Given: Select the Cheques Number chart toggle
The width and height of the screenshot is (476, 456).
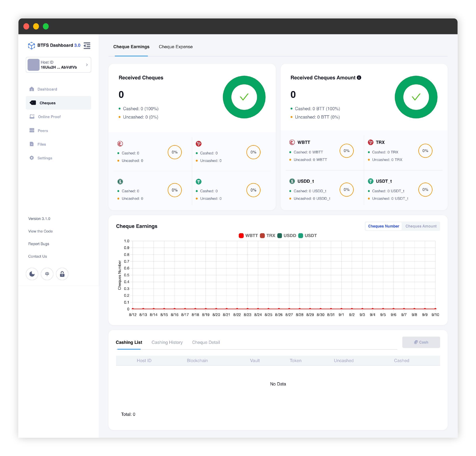Looking at the screenshot, I should click(383, 226).
